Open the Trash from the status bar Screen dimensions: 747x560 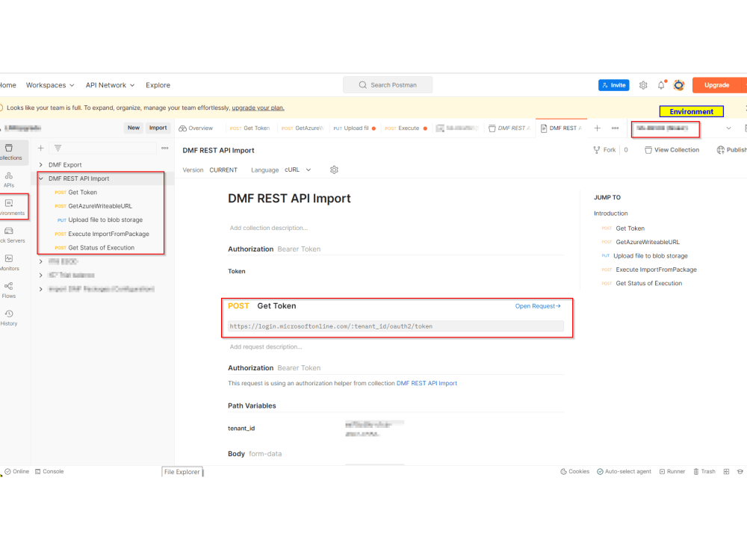[703, 471]
